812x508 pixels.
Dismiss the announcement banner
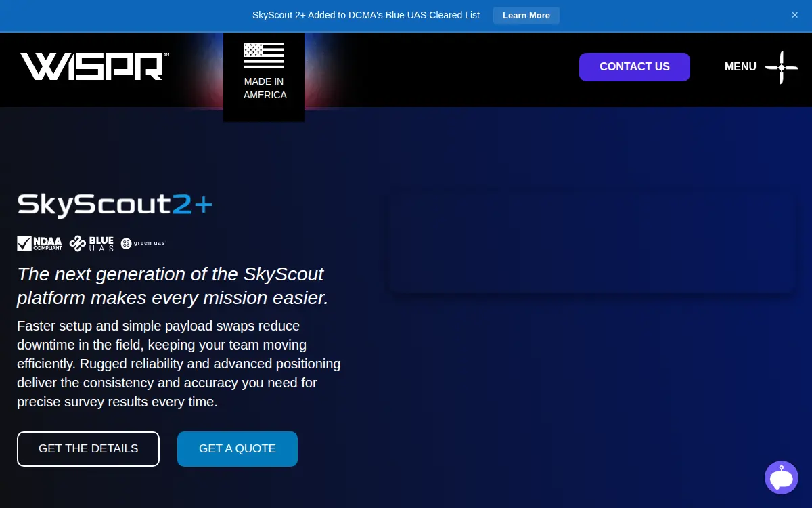(795, 15)
